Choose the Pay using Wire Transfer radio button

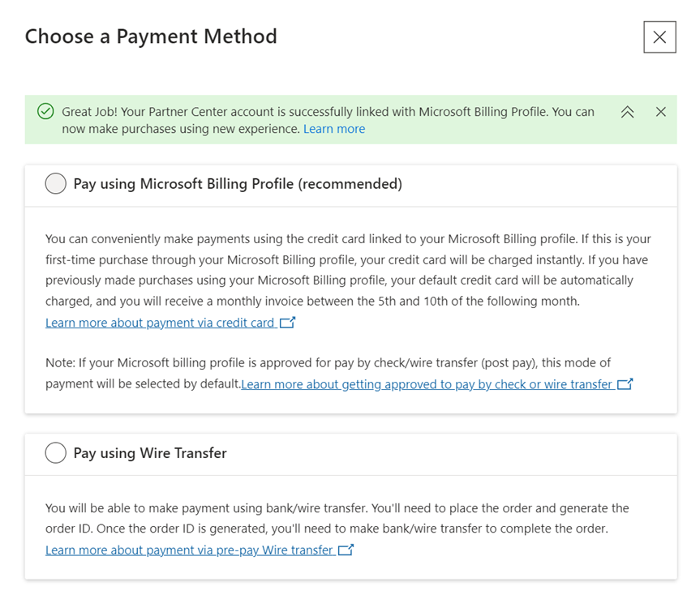pyautogui.click(x=56, y=453)
